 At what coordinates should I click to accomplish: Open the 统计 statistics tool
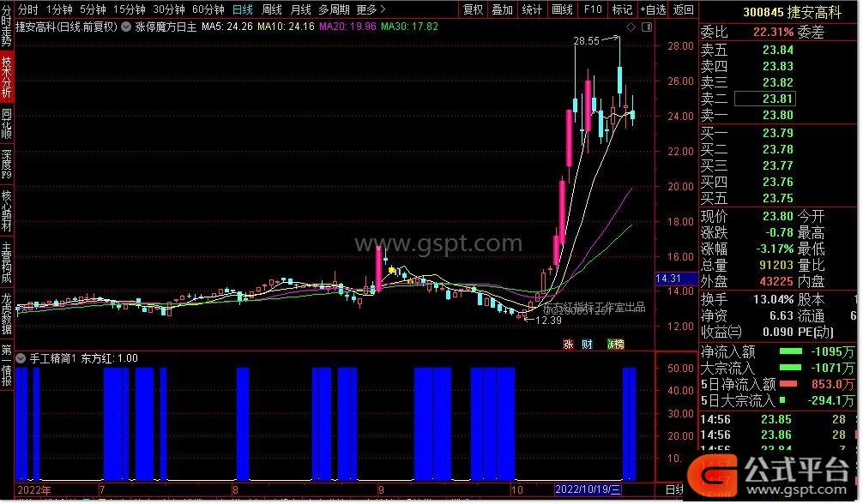(532, 9)
